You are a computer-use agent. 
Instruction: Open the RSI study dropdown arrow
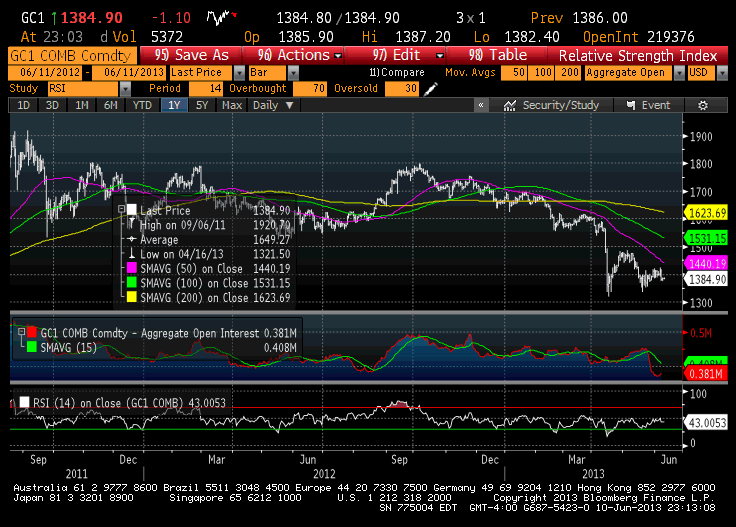point(125,89)
